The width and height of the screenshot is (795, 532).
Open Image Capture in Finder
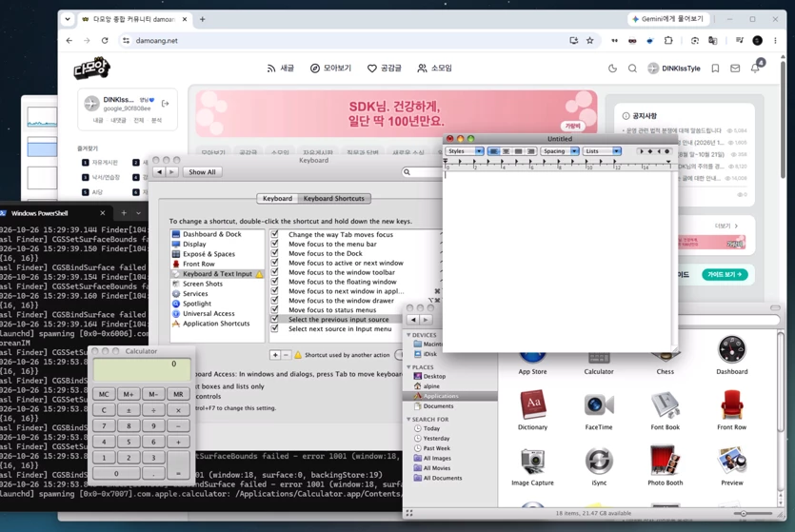(532, 461)
